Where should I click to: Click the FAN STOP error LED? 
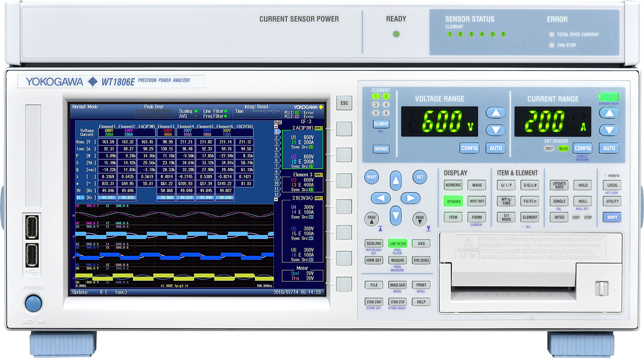pos(552,45)
